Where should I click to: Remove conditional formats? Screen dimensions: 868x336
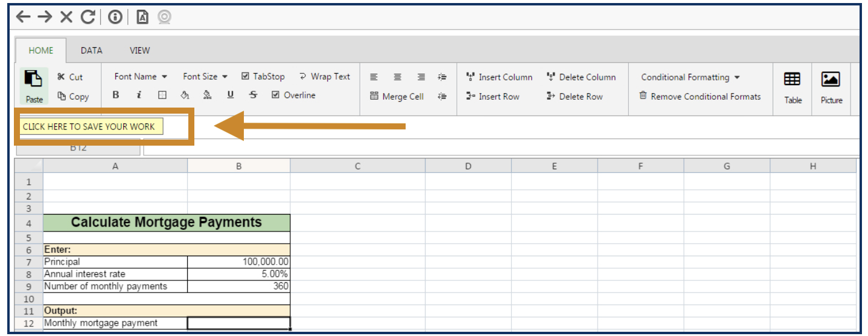coord(700,96)
